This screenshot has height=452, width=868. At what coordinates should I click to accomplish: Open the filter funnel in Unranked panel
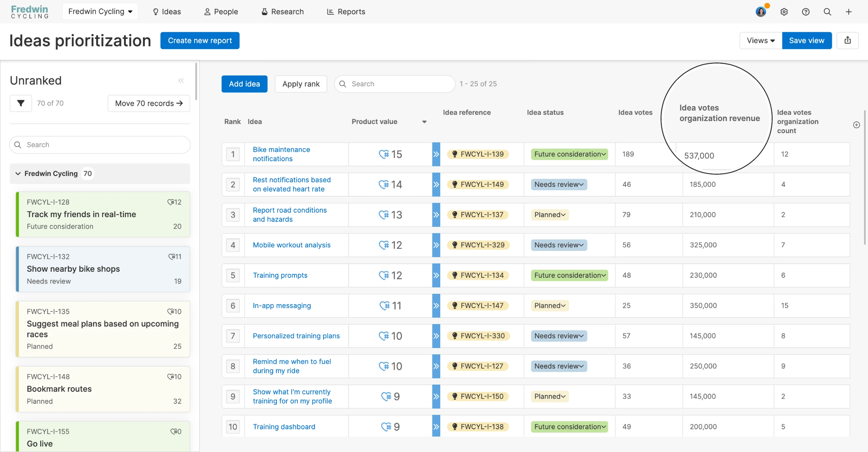click(21, 103)
